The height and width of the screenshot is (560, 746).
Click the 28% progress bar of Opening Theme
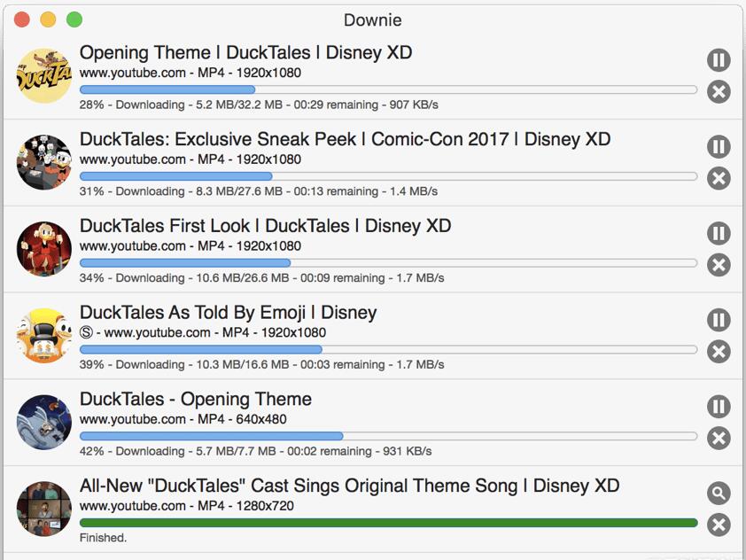388,89
